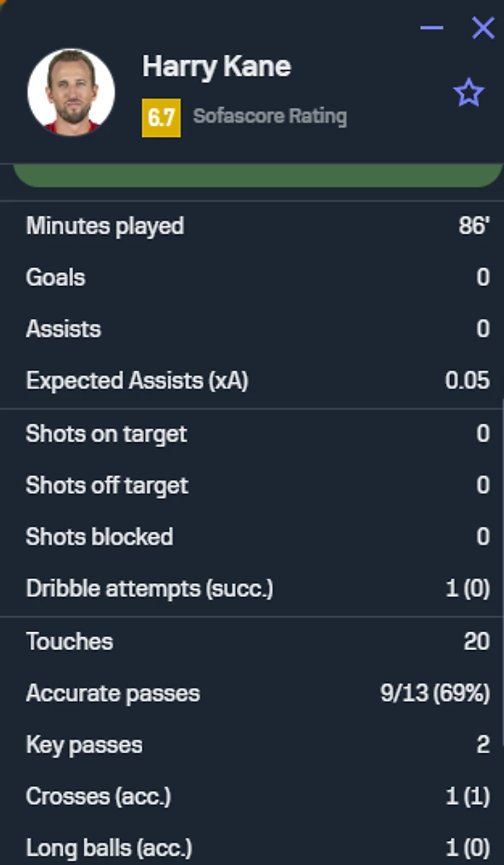Screen dimensions: 504x865
Task: Click the green bar below the header
Action: [x=257, y=176]
